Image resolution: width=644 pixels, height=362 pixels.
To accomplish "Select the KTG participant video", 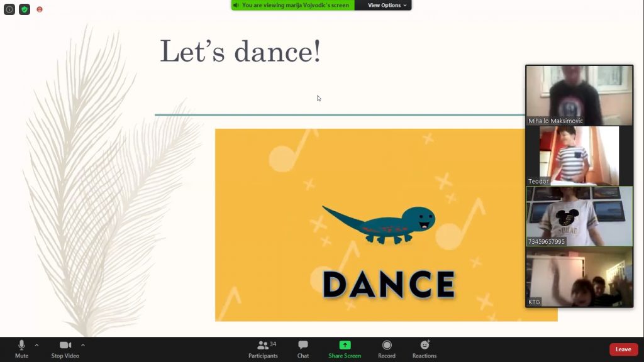I will (579, 277).
